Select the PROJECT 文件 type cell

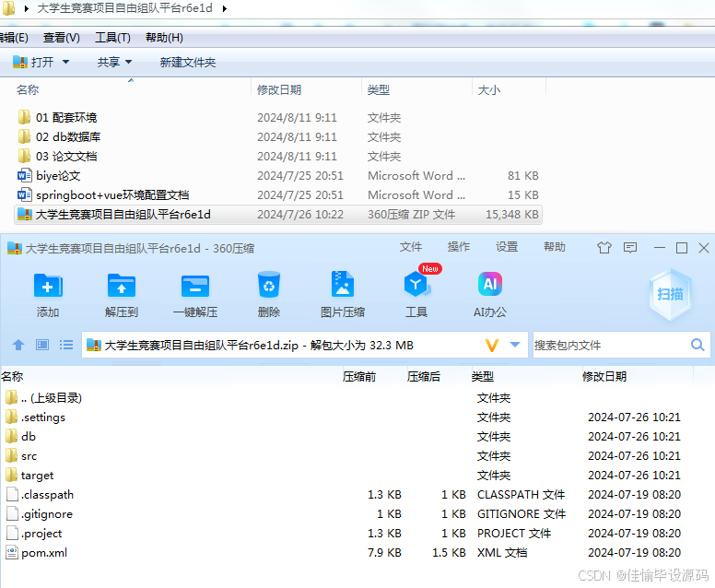coord(514,534)
